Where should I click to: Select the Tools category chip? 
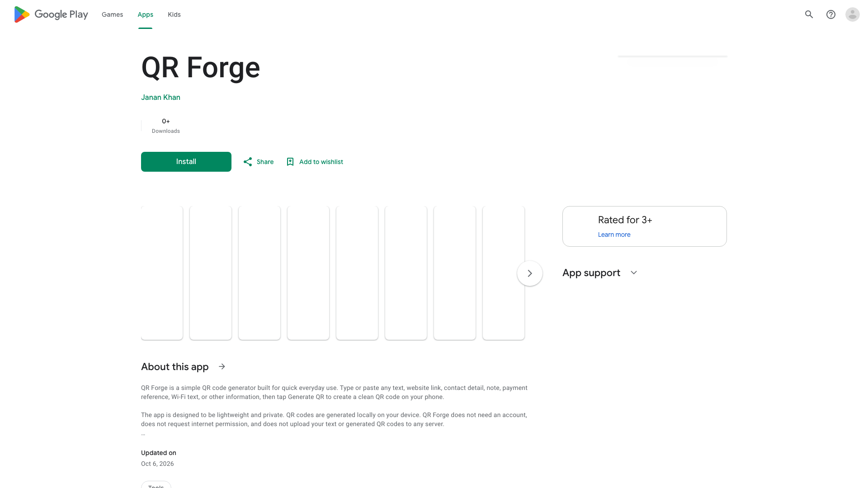coord(156,485)
